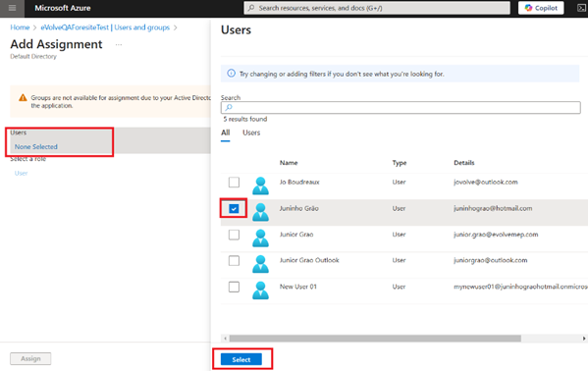Viewport: 588px width, 371px height.
Task: Click Junior Grao's avatar icon
Action: (261, 238)
